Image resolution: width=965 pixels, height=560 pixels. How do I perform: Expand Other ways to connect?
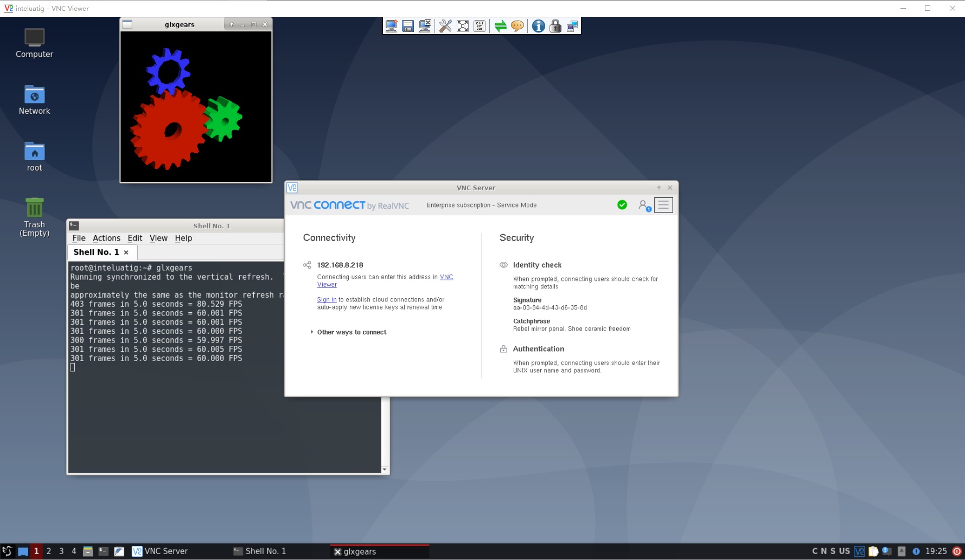pyautogui.click(x=348, y=332)
